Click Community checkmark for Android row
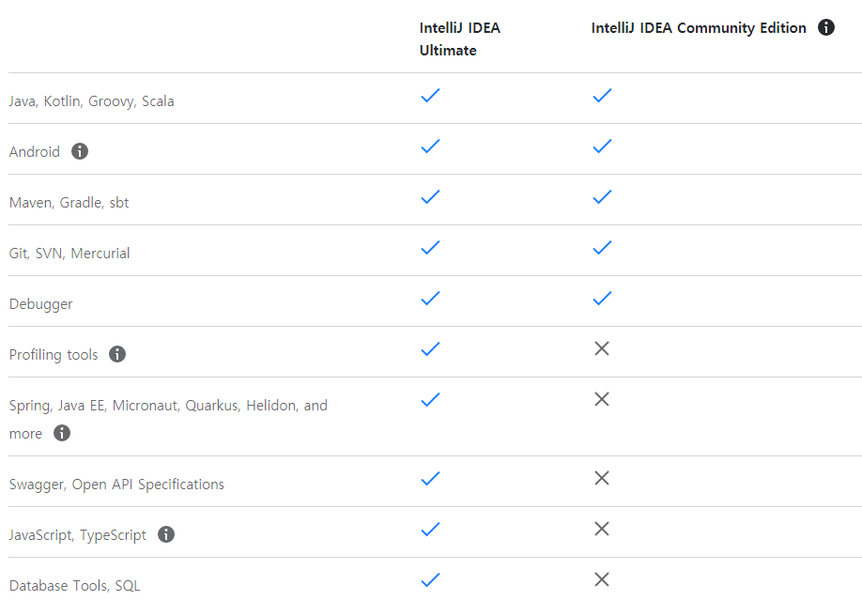 (602, 146)
